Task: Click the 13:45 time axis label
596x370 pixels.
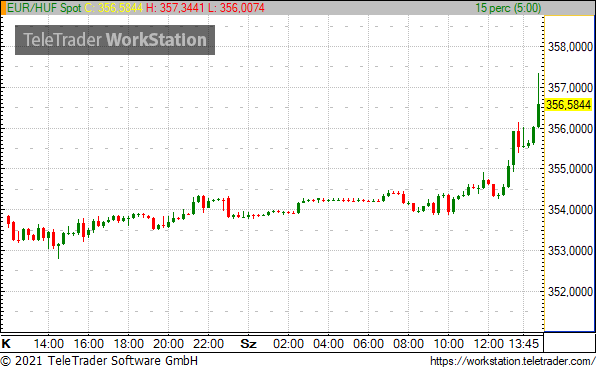Action: point(524,344)
